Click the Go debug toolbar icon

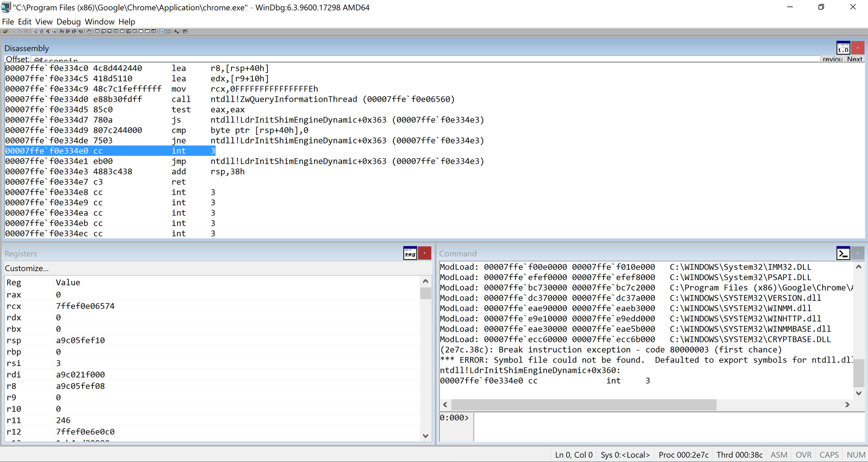coord(34,31)
